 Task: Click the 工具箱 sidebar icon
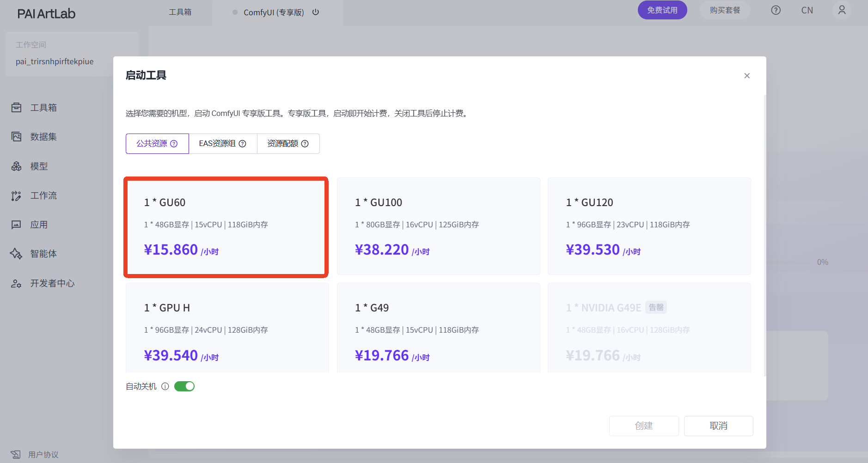click(17, 108)
